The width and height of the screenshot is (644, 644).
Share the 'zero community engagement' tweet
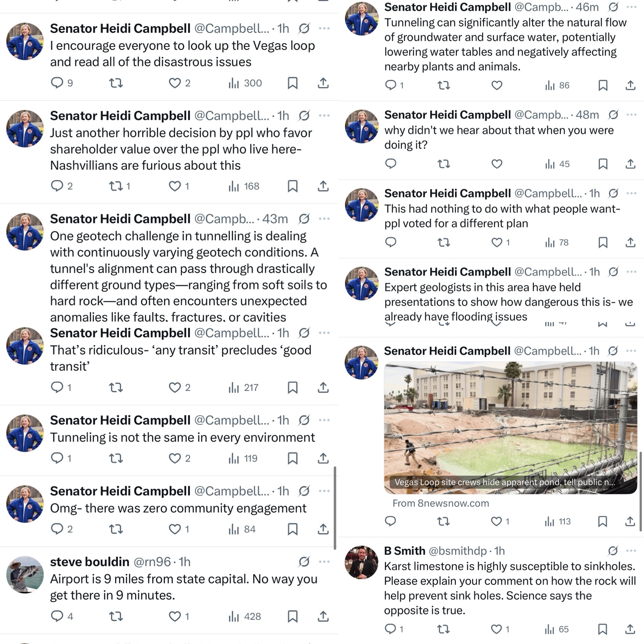tap(323, 529)
